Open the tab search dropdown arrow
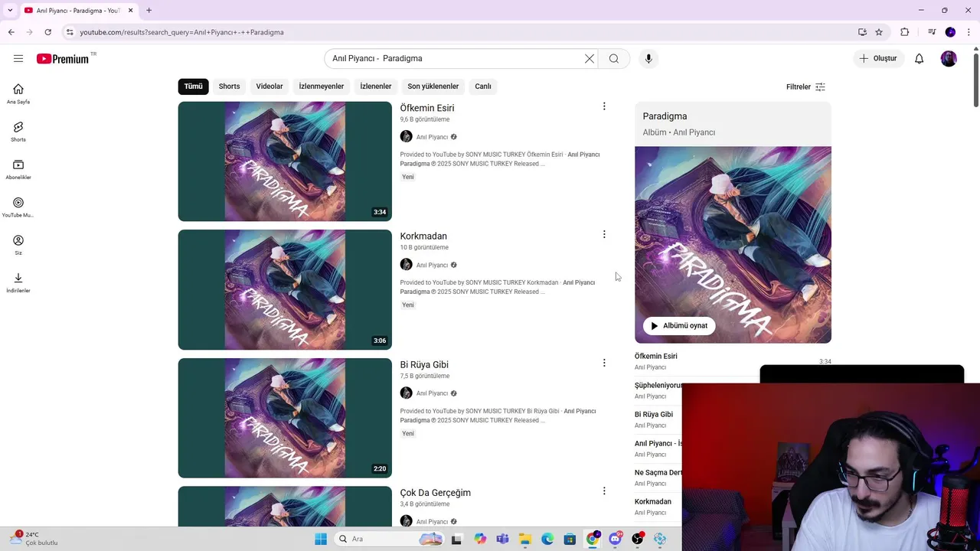The height and width of the screenshot is (551, 980). (x=10, y=10)
